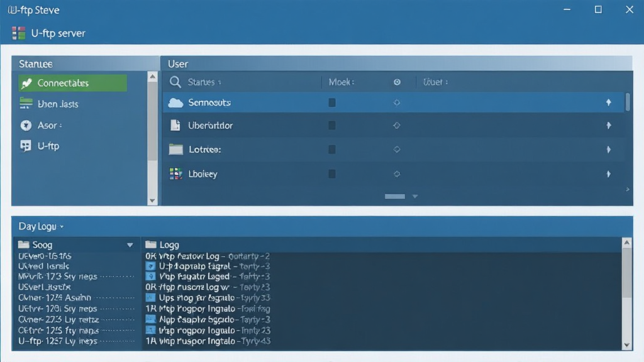Click the Moek column header
The height and width of the screenshot is (362, 644).
coord(341,82)
